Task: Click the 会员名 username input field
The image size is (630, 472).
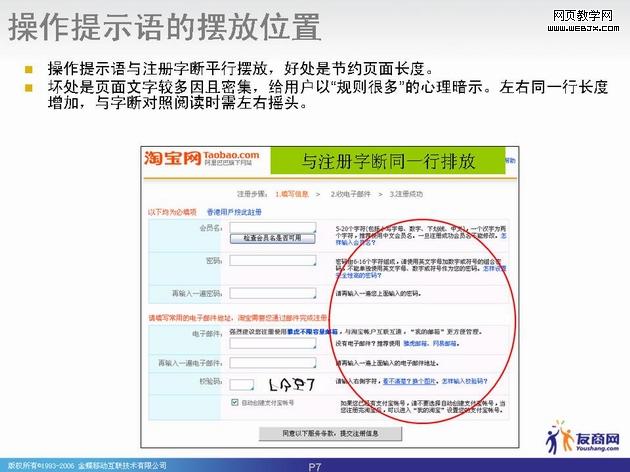Action: tap(272, 228)
